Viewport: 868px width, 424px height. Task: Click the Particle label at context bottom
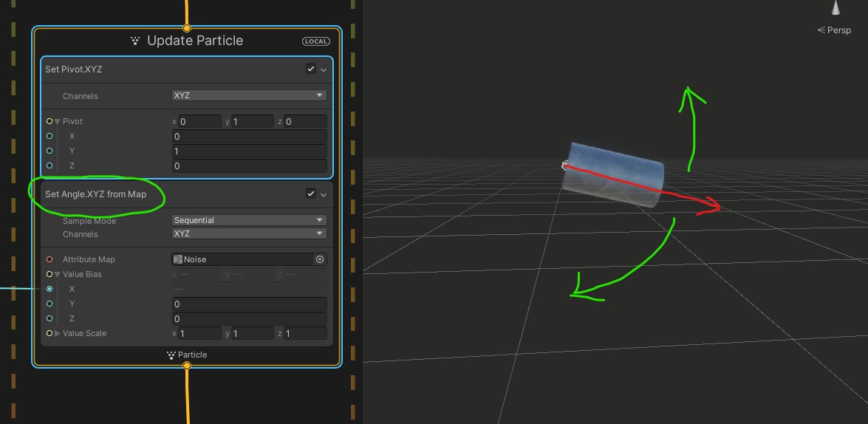192,355
